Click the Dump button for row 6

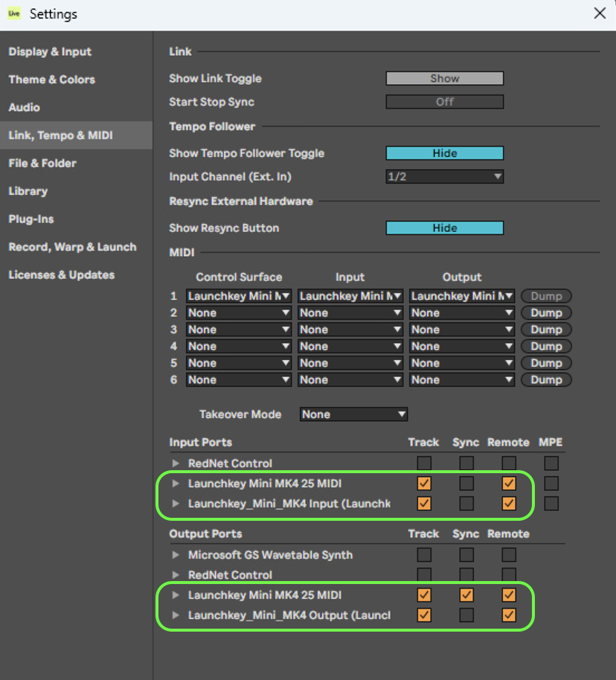click(x=546, y=380)
